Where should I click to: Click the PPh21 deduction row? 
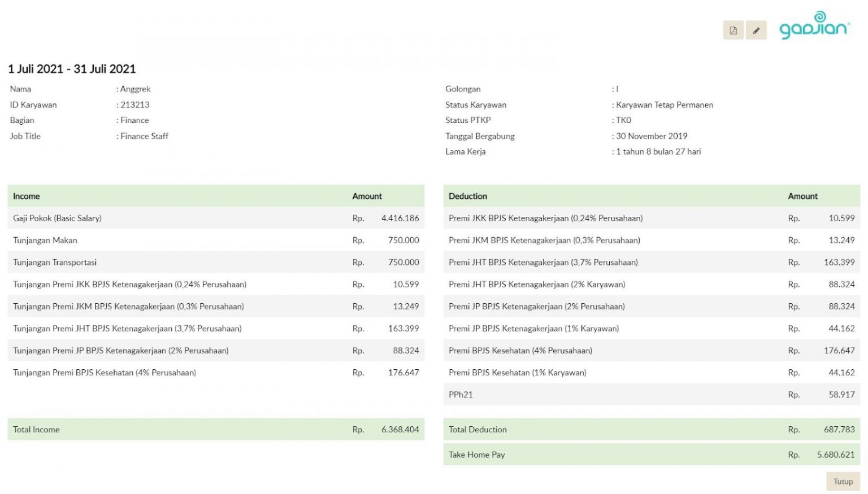[651, 395]
